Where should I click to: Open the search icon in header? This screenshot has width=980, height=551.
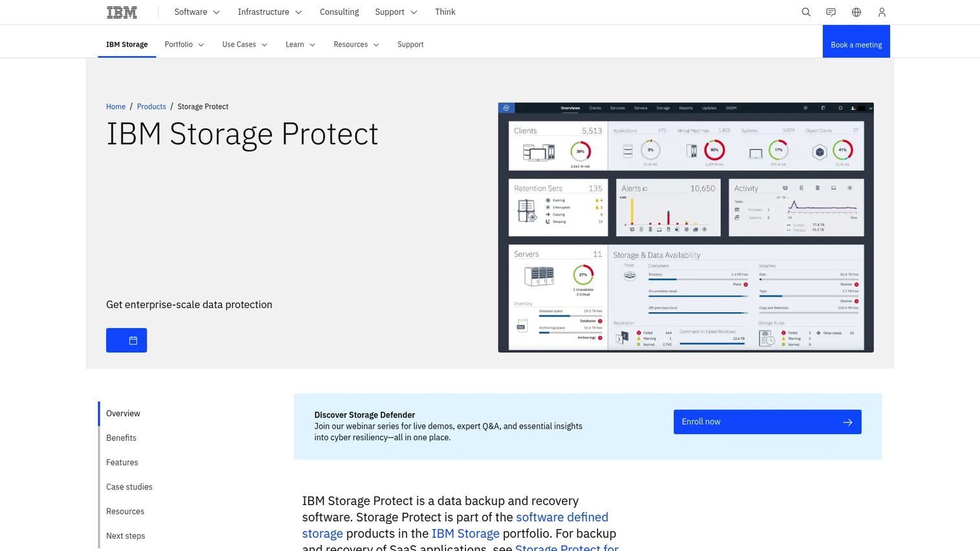806,12
